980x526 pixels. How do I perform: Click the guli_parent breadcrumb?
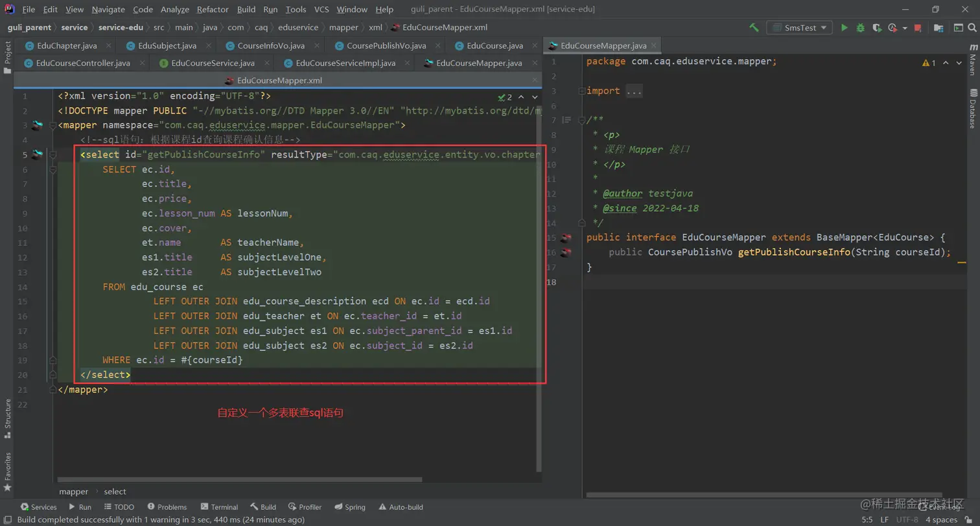point(29,27)
